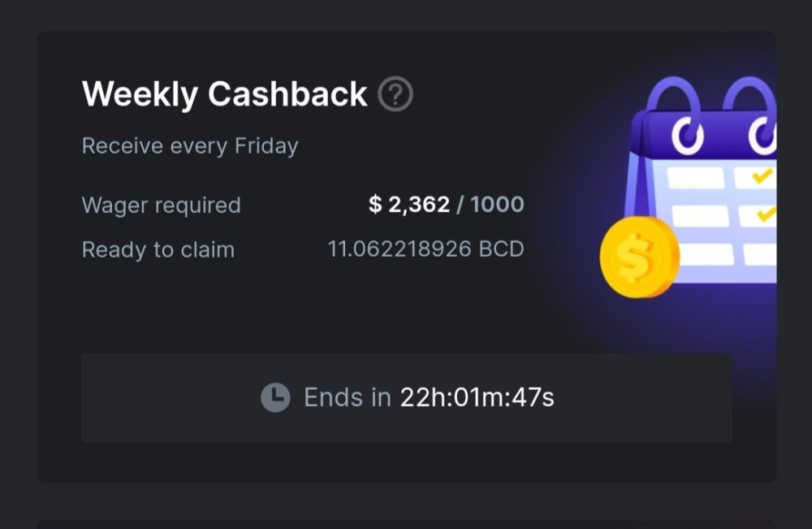Tap the Ready to claim label
Viewport: 812px width, 529px height.
pyautogui.click(x=158, y=249)
